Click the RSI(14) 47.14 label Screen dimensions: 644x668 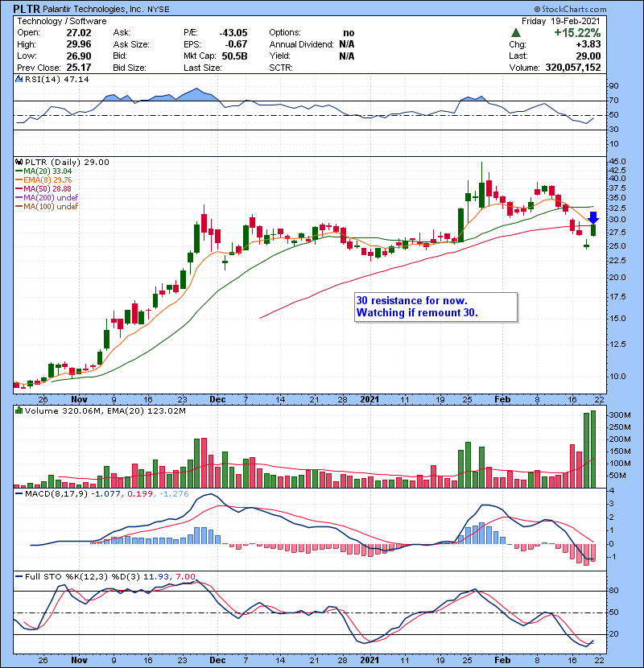56,79
